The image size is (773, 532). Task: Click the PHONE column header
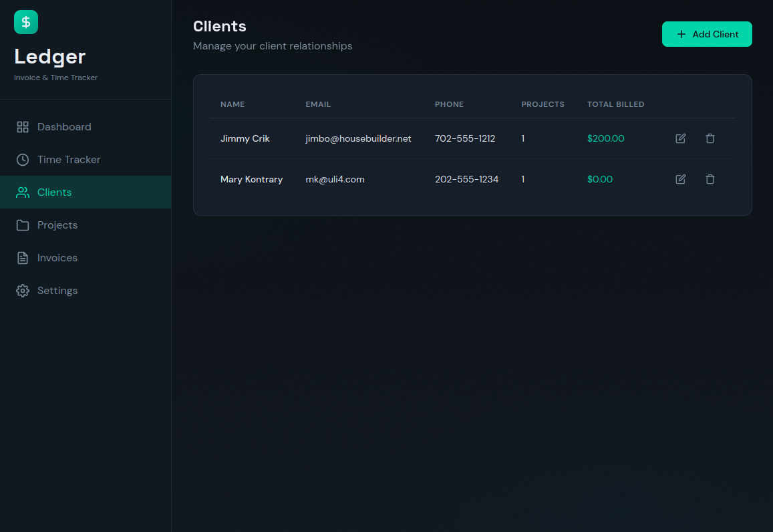click(x=449, y=104)
